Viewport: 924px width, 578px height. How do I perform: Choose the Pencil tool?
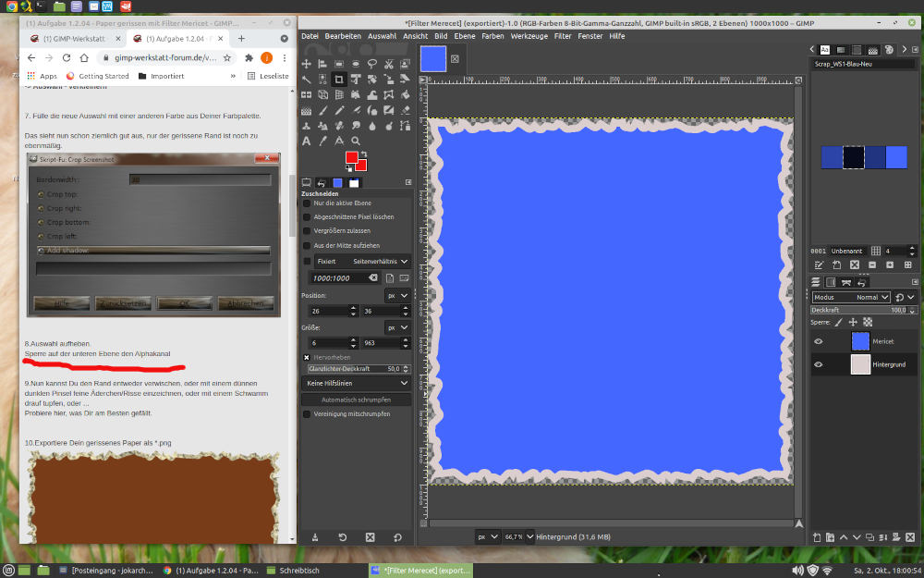point(339,110)
